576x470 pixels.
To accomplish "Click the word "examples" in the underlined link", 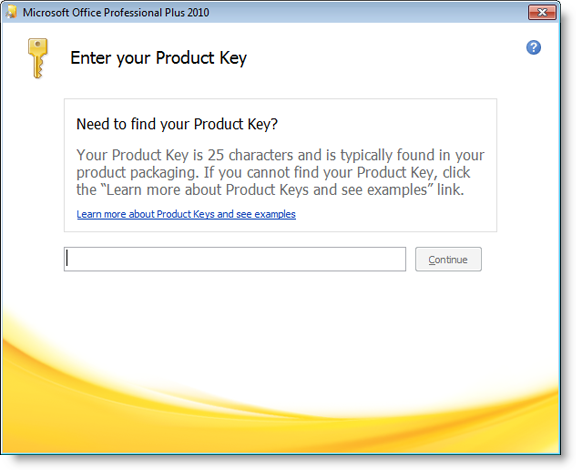I will (x=275, y=214).
